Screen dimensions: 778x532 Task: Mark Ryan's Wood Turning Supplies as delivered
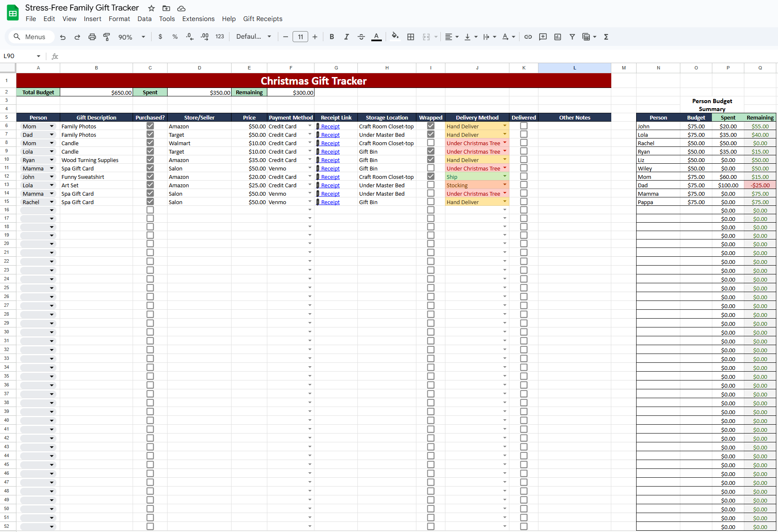pyautogui.click(x=523, y=160)
